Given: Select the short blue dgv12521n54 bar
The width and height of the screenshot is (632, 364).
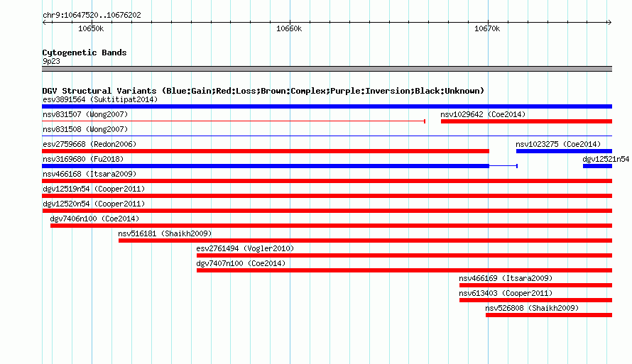Looking at the screenshot, I should tap(597, 166).
